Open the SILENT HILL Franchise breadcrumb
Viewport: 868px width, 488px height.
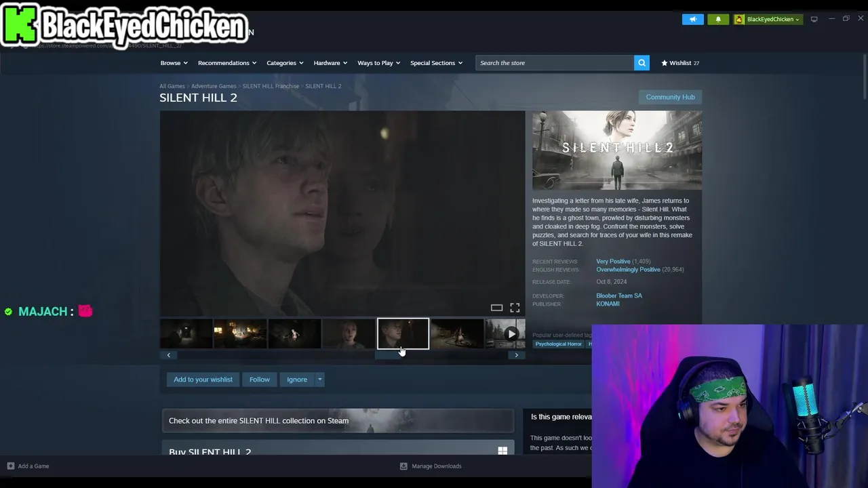pos(271,86)
